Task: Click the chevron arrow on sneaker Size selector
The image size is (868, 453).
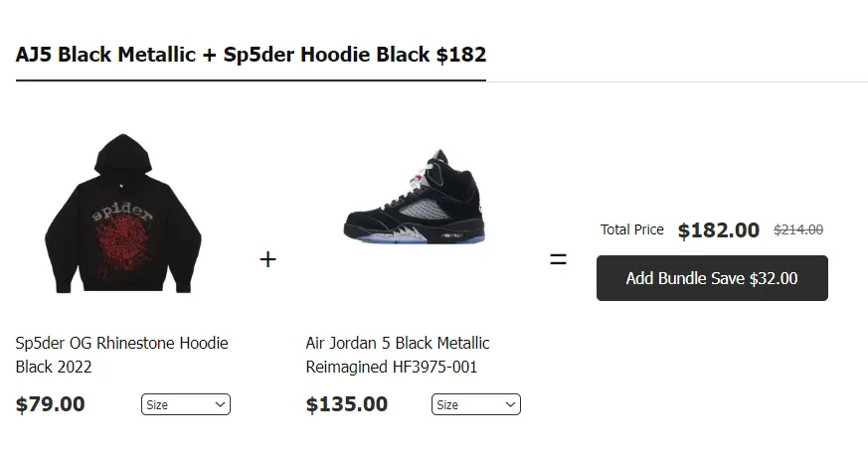Action: tap(510, 405)
